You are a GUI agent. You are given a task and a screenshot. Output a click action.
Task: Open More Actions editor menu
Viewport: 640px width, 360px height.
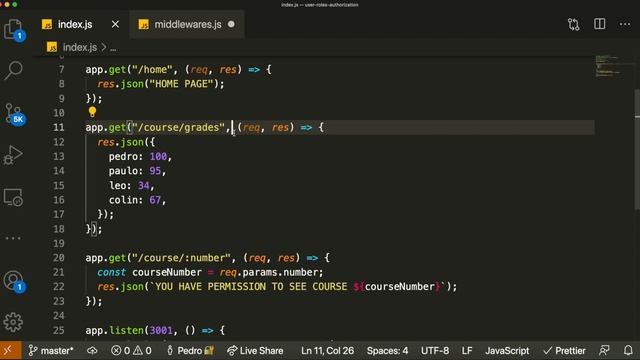click(x=625, y=24)
